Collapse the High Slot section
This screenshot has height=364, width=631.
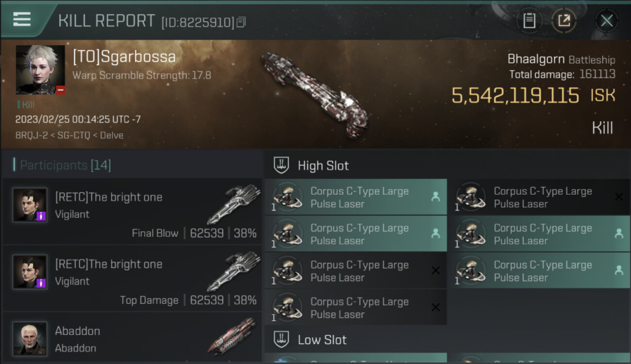[x=323, y=165]
